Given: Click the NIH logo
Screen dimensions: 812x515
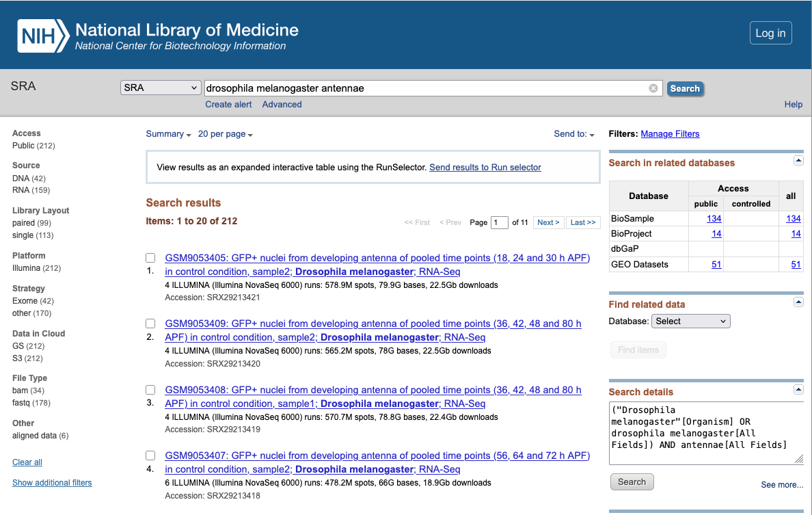Looking at the screenshot, I should [x=44, y=36].
